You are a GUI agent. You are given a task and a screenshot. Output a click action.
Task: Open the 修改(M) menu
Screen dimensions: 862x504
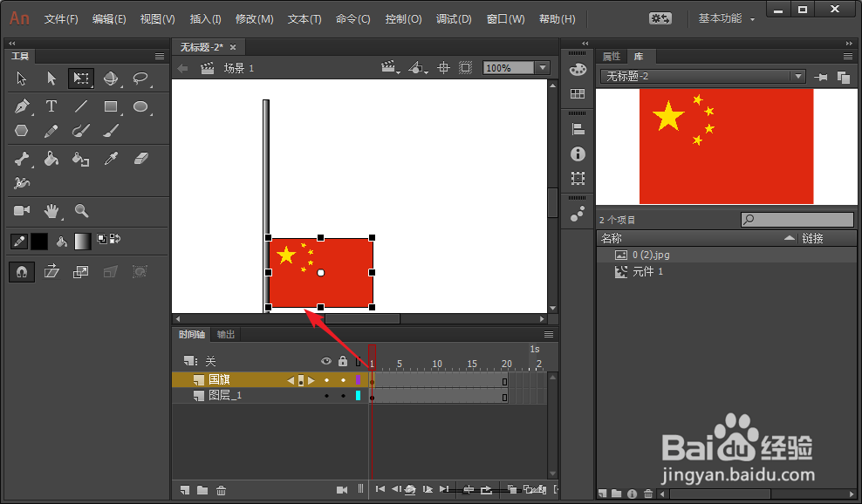click(x=254, y=19)
